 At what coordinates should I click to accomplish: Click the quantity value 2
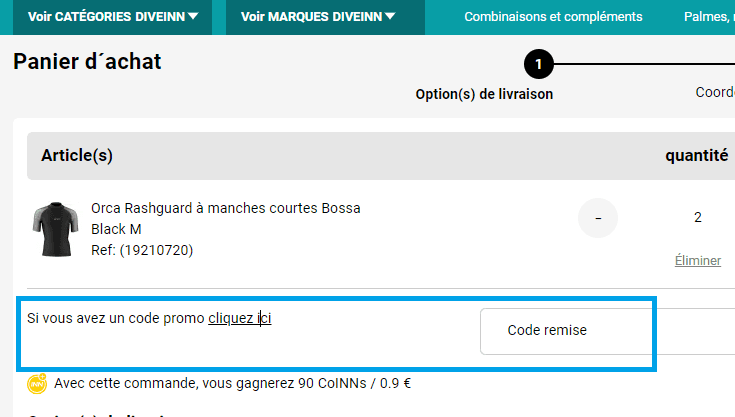698,218
